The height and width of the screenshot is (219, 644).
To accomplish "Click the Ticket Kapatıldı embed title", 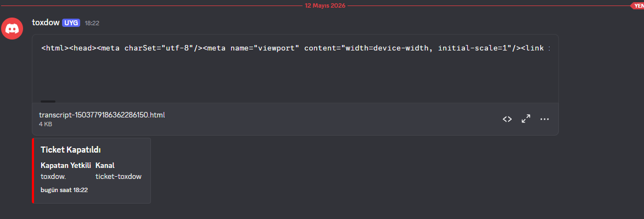I will click(71, 150).
